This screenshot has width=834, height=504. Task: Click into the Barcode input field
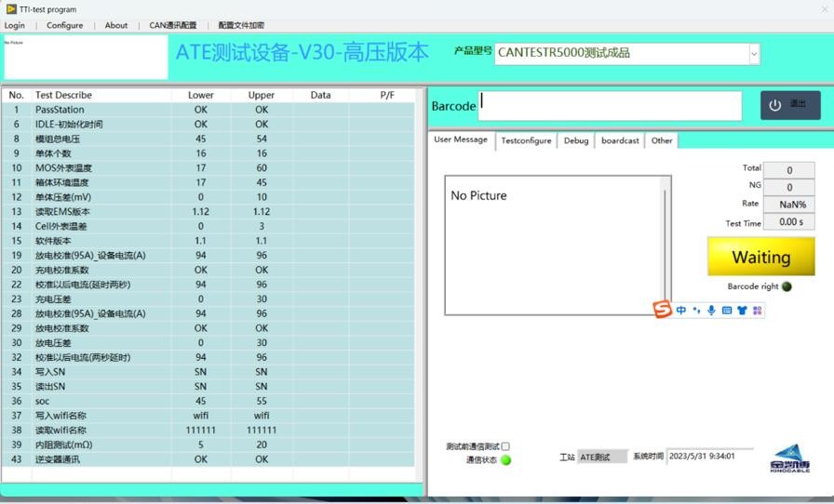pos(611,105)
